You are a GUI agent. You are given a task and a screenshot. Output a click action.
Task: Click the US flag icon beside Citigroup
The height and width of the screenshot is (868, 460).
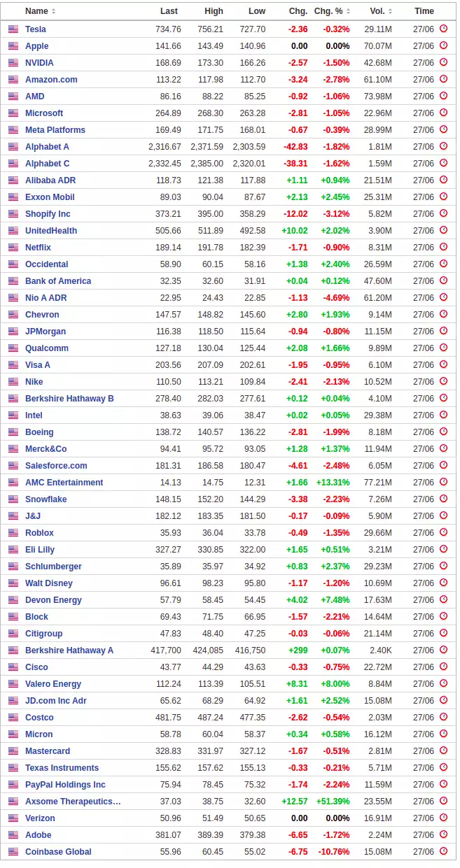(x=13, y=634)
